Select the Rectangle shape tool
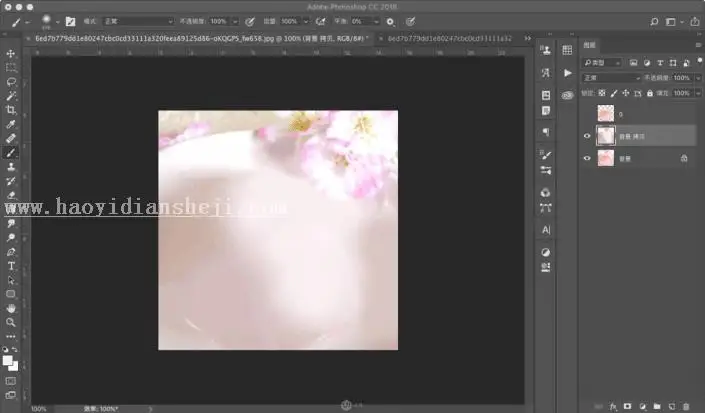The height and width of the screenshot is (413, 705). [11, 294]
